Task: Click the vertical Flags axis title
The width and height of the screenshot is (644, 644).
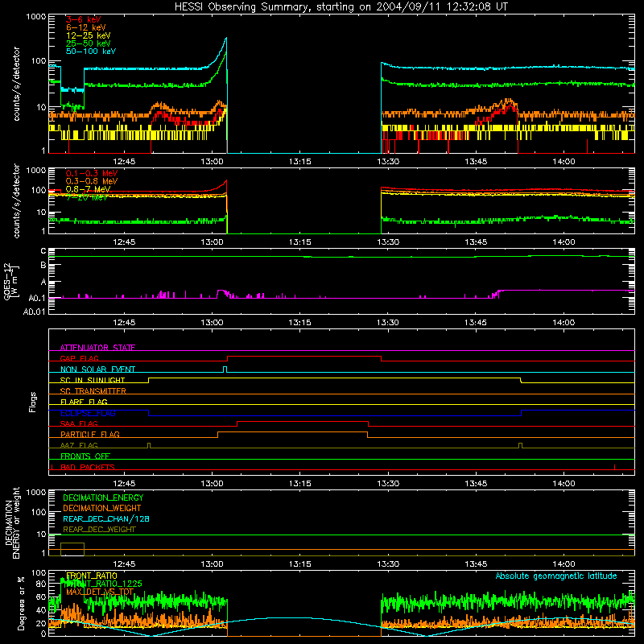Action: click(x=32, y=402)
